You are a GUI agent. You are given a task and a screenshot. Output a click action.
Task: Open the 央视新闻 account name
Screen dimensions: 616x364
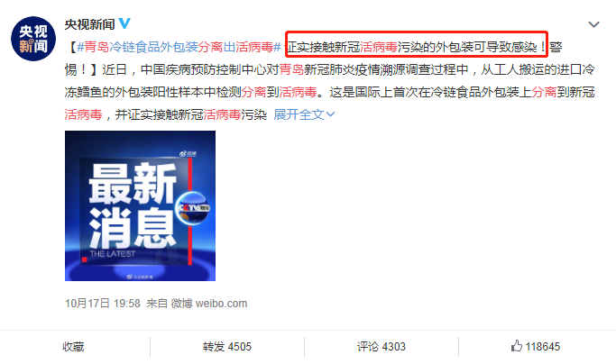pos(89,24)
